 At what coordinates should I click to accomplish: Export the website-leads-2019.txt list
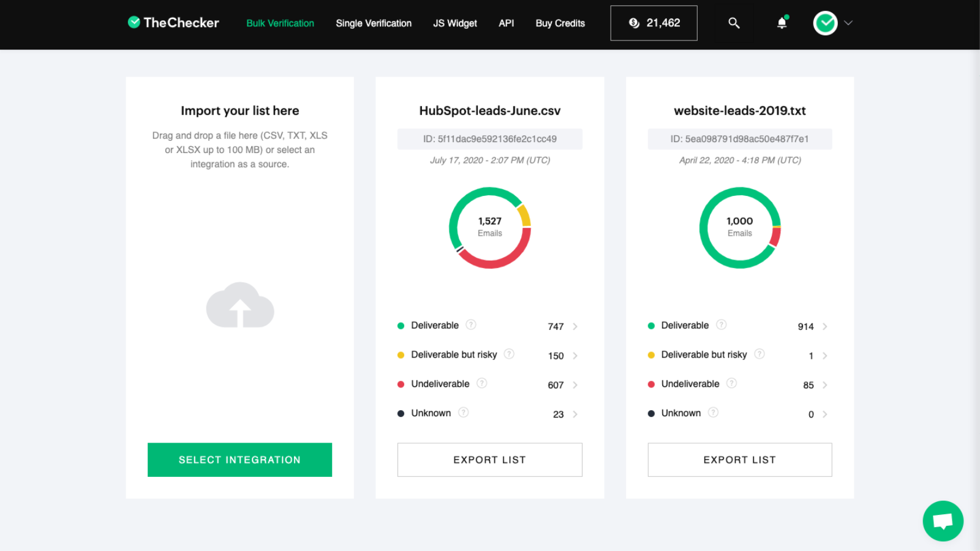(x=739, y=460)
